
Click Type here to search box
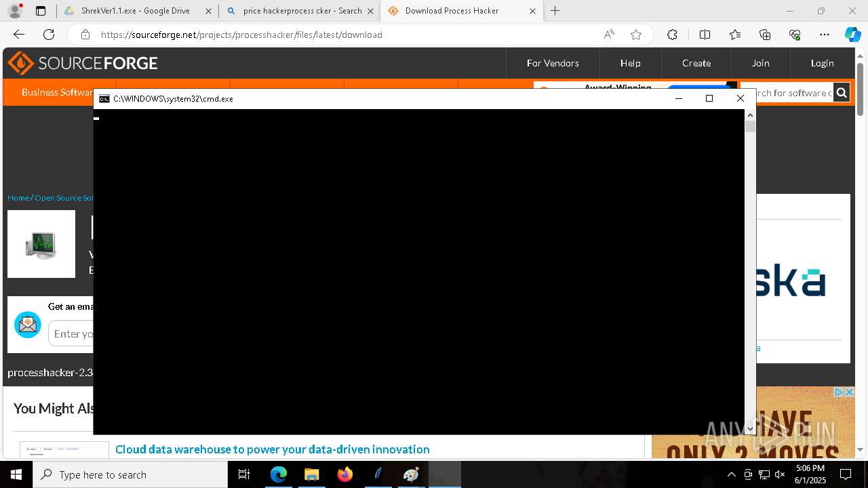pos(130,474)
